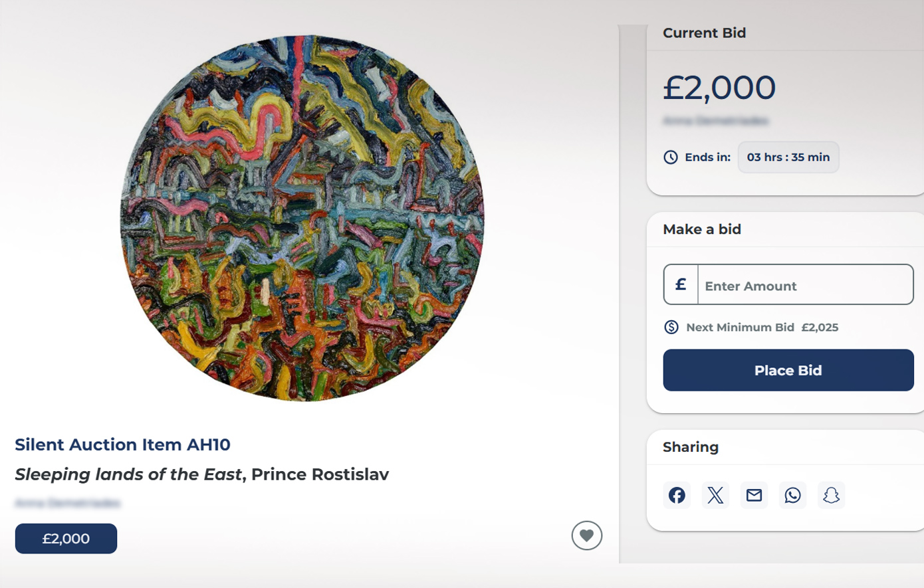This screenshot has width=924, height=588.
Task: Click the pound sign currency prefix
Action: pos(681,284)
